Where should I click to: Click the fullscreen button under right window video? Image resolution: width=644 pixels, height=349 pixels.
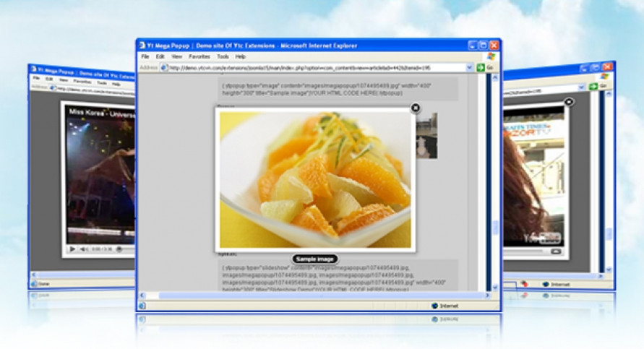556,251
